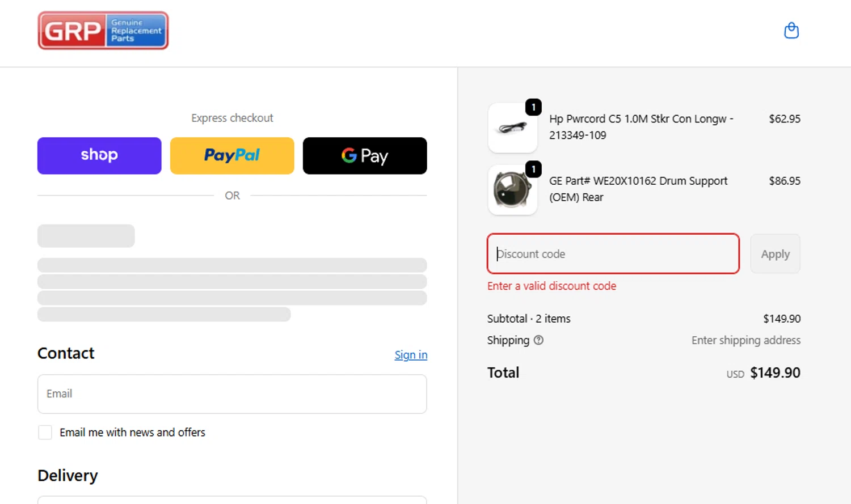Click the $86.95 item price
This screenshot has height=504, width=851.
pyautogui.click(x=785, y=181)
